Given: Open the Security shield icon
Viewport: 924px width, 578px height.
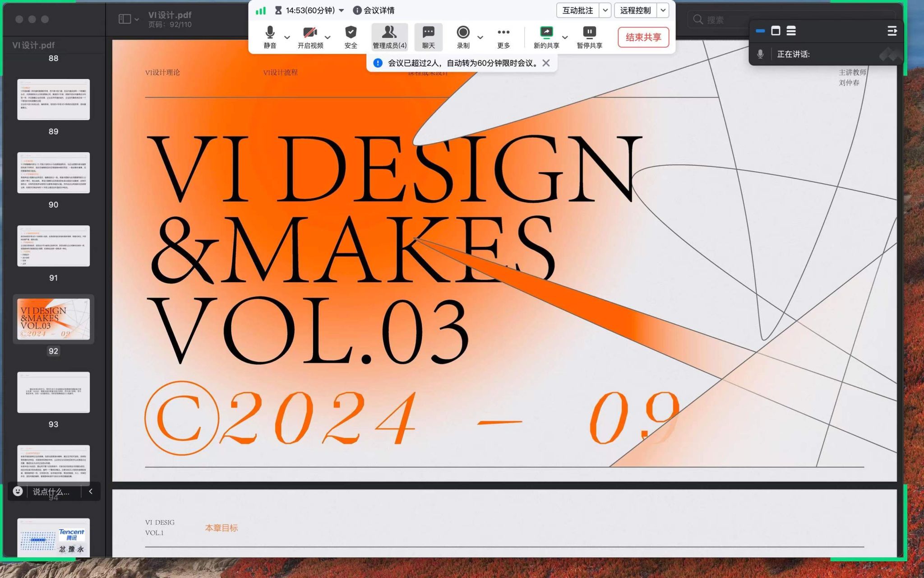Looking at the screenshot, I should [x=351, y=33].
